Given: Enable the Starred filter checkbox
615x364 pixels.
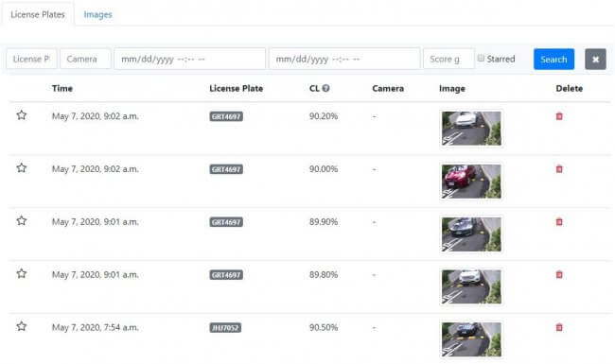Looking at the screenshot, I should pyautogui.click(x=481, y=59).
